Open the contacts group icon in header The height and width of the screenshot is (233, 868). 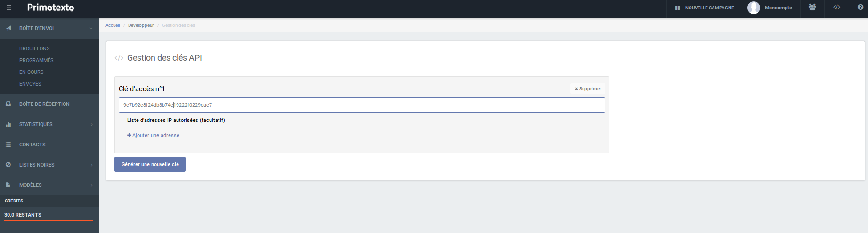point(812,8)
